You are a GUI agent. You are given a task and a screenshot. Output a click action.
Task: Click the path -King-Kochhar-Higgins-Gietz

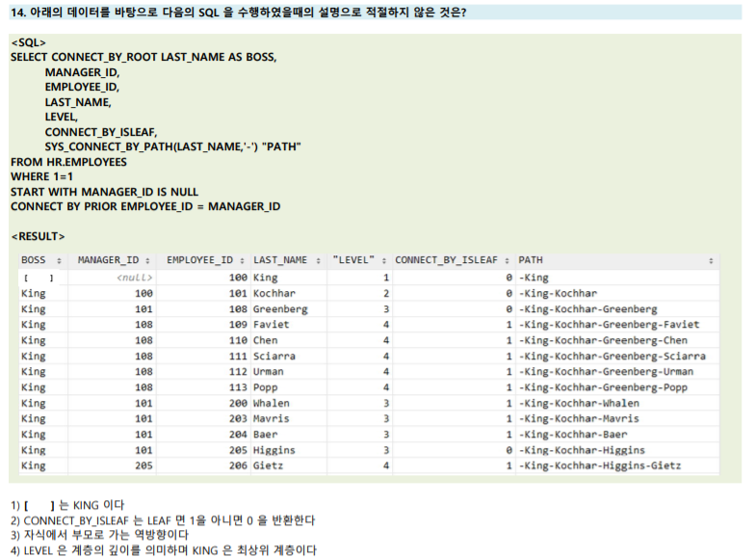[x=600, y=465]
